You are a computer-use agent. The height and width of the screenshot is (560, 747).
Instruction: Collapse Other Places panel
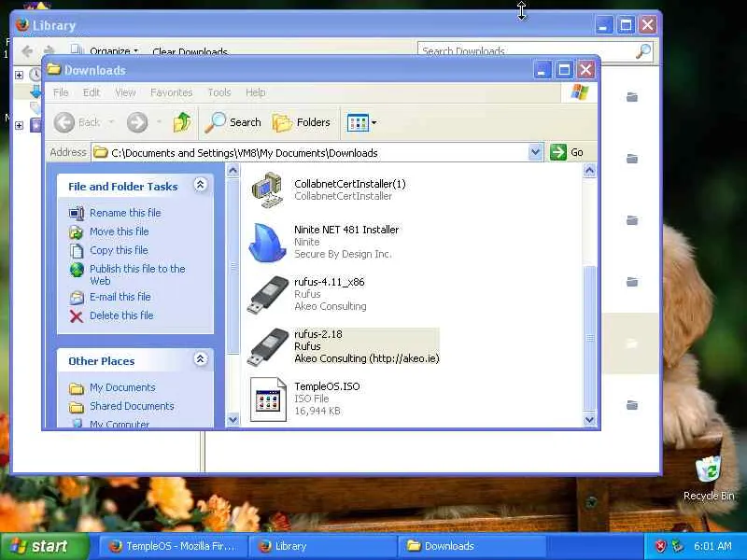pos(201,359)
